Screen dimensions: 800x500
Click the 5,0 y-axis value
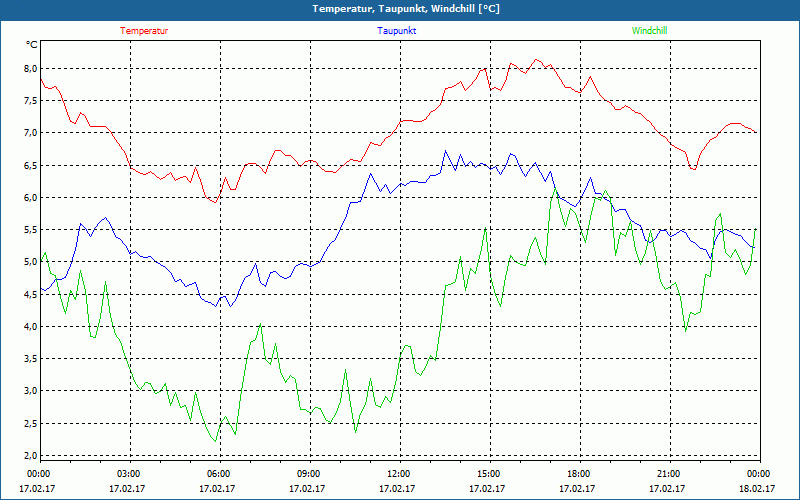click(x=31, y=262)
